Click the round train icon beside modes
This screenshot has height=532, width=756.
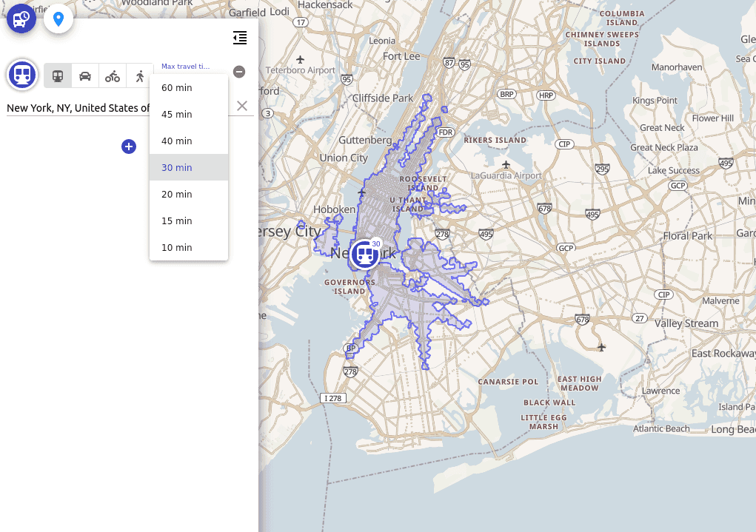click(x=22, y=75)
